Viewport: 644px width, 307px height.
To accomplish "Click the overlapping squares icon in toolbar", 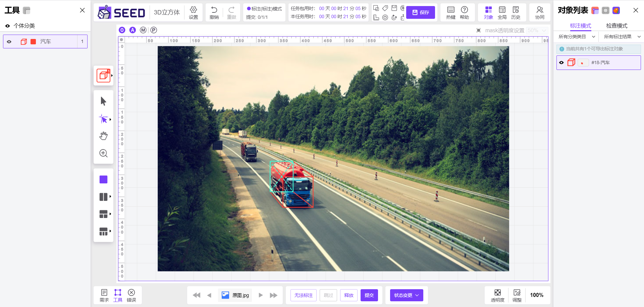I will [376, 8].
